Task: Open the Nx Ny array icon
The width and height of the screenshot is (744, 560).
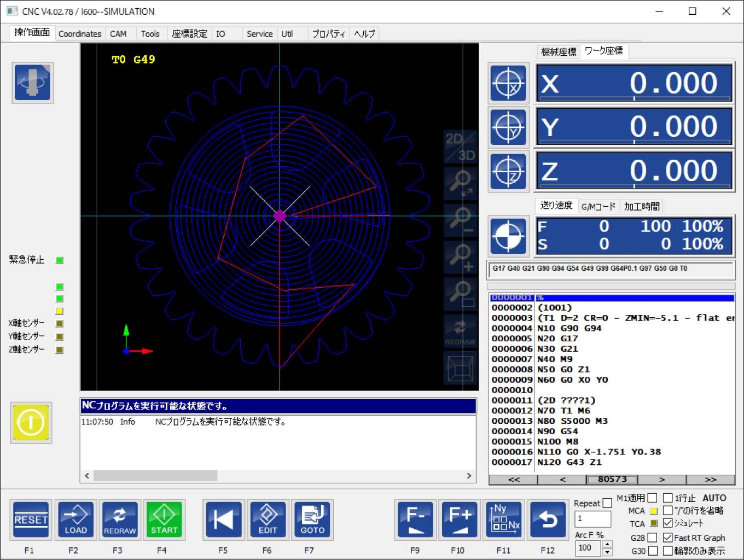Action: point(504,520)
